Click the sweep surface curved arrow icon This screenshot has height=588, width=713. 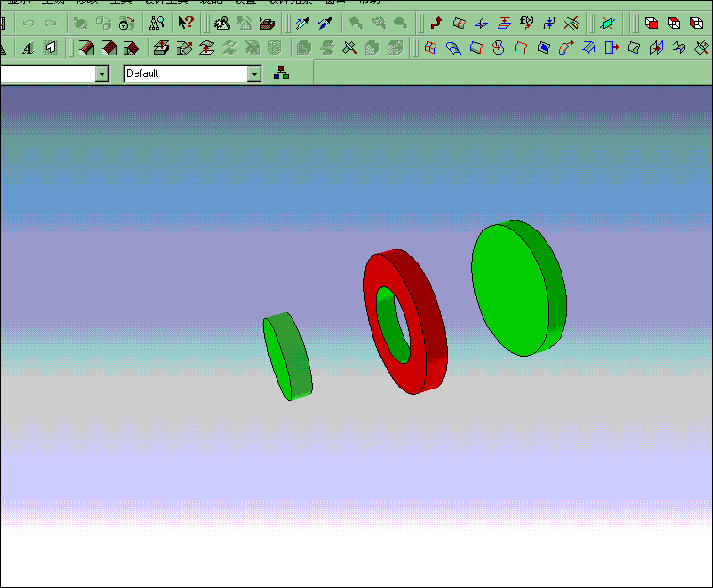pos(566,47)
